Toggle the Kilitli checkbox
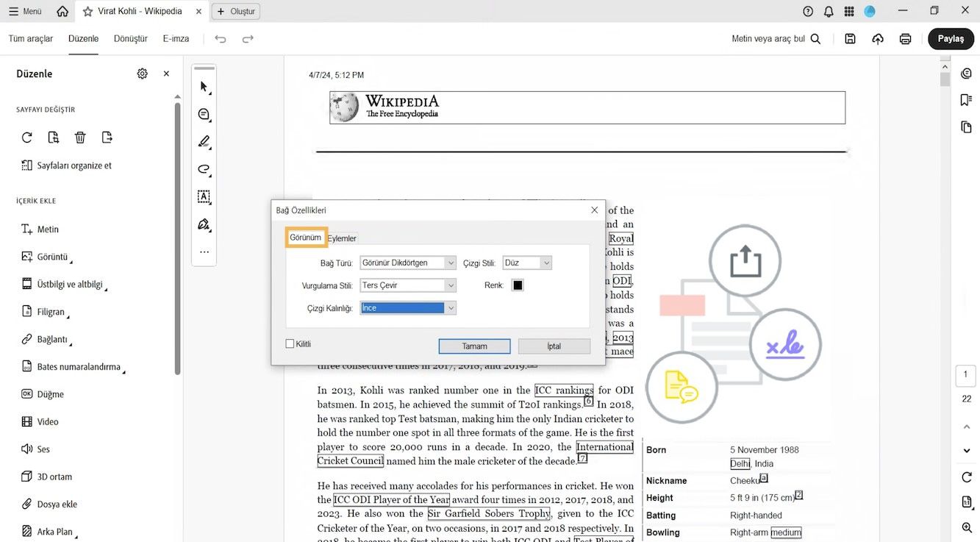Image resolution: width=980 pixels, height=542 pixels. pyautogui.click(x=290, y=343)
